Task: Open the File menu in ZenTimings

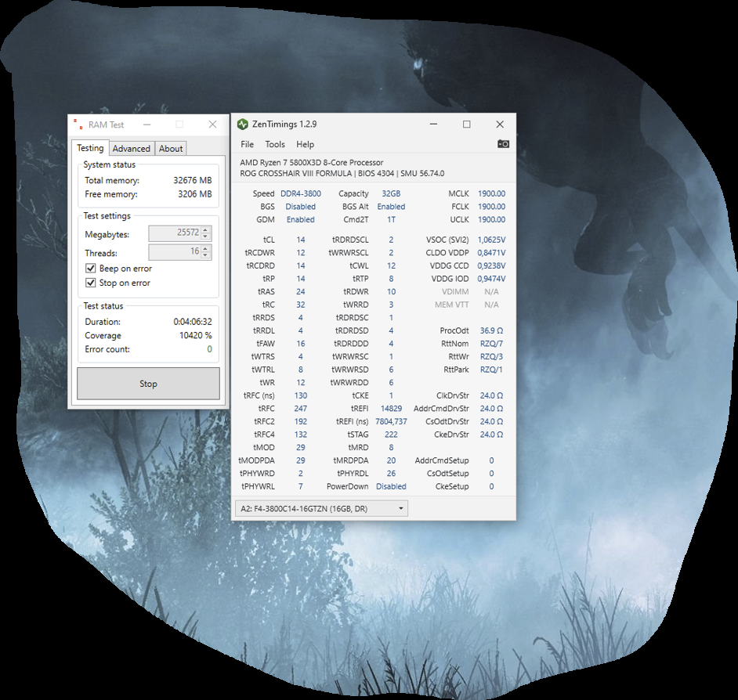Action: pyautogui.click(x=247, y=144)
